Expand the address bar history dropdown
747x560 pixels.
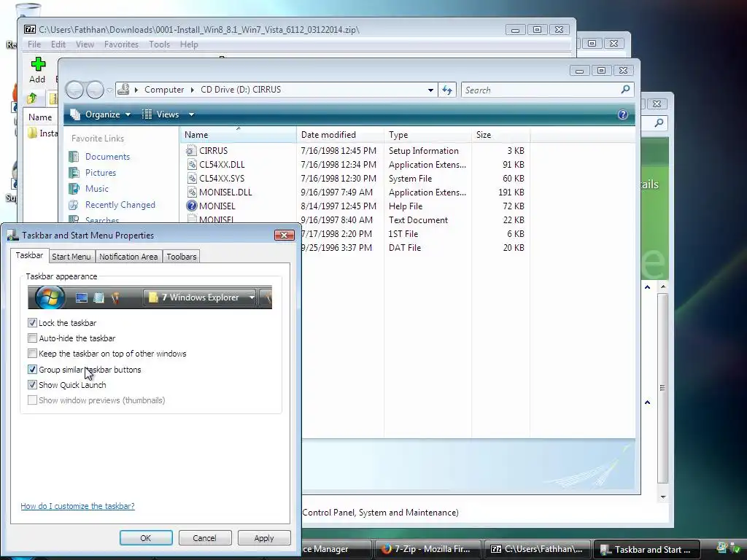click(x=430, y=90)
